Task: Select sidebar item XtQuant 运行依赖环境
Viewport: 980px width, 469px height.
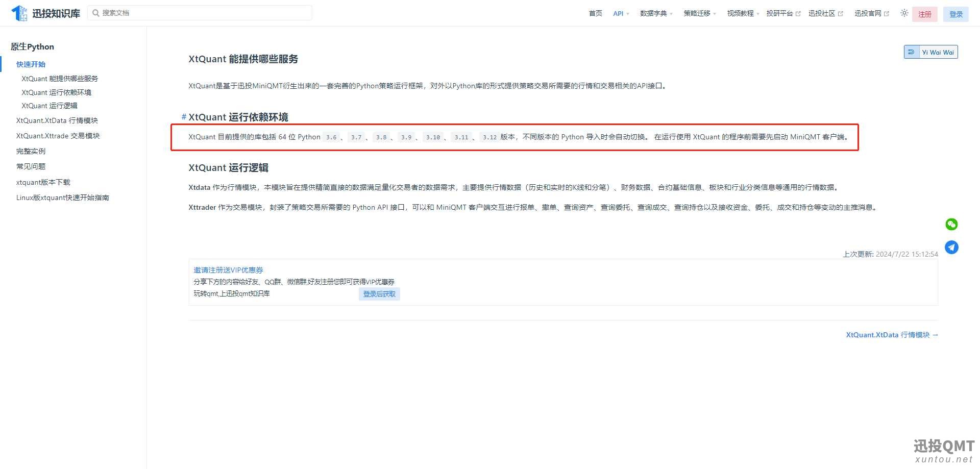Action: tap(56, 92)
